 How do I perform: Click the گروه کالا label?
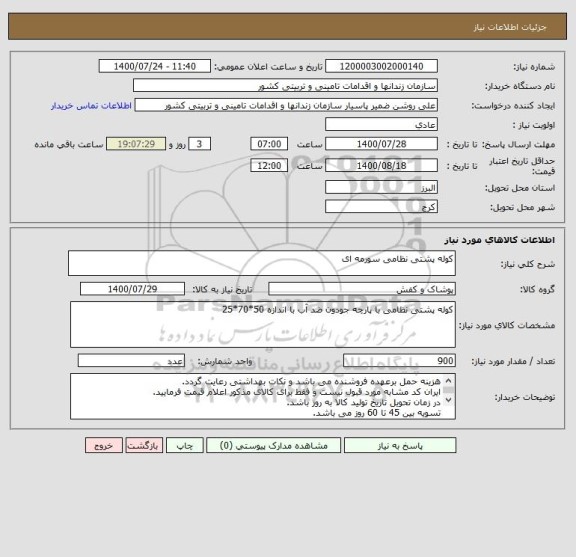pos(537,290)
